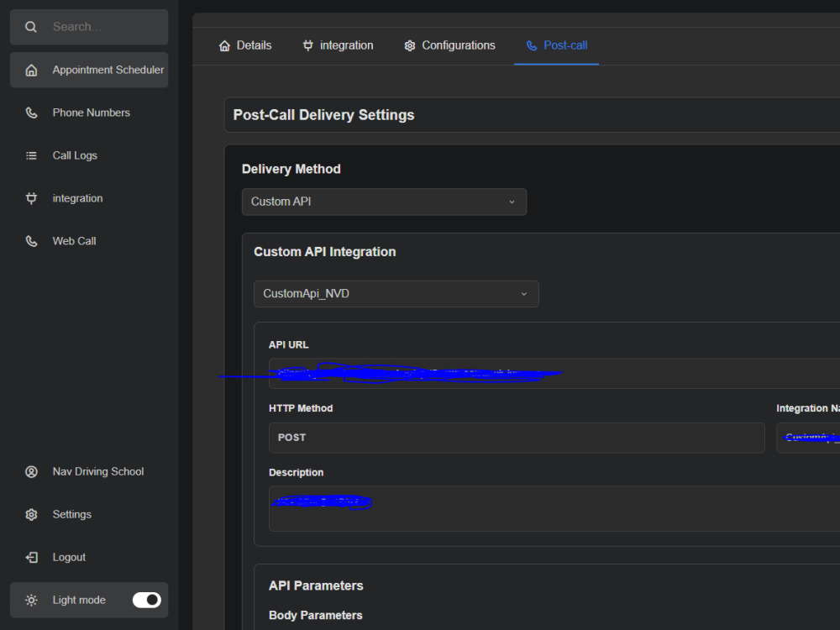Select the Post-call tab
840x630 pixels.
coord(557,45)
